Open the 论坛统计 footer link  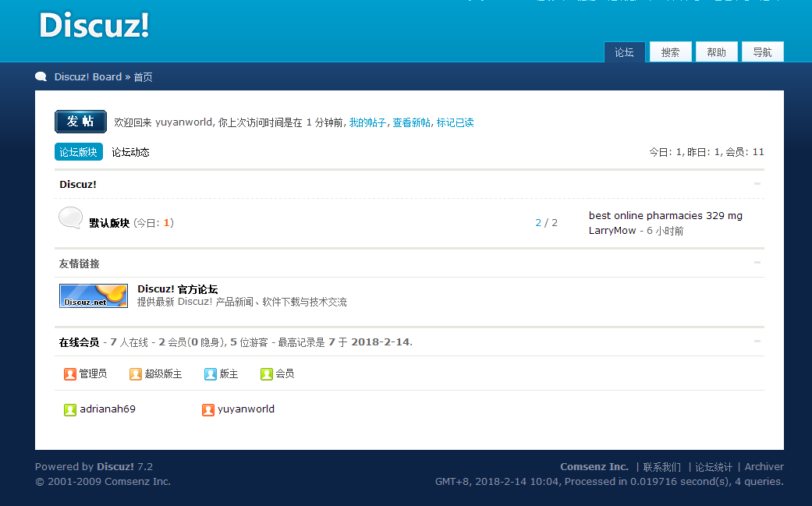point(714,467)
